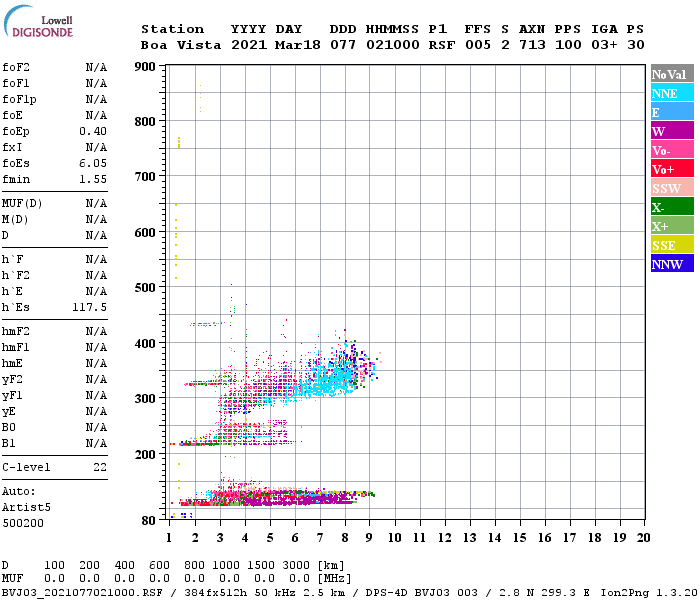Click the M(D) parameter label
This screenshot has height=600, width=700.
pyautogui.click(x=15, y=220)
